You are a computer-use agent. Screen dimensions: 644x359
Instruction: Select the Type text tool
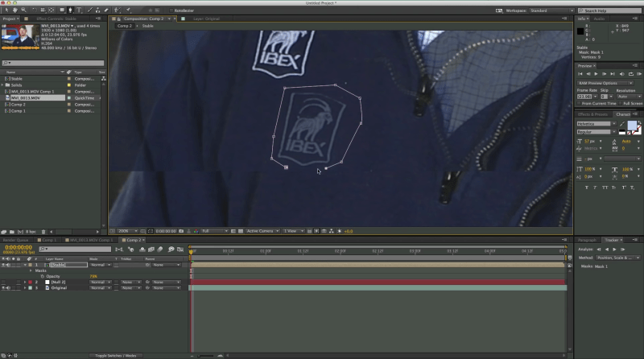pos(79,10)
